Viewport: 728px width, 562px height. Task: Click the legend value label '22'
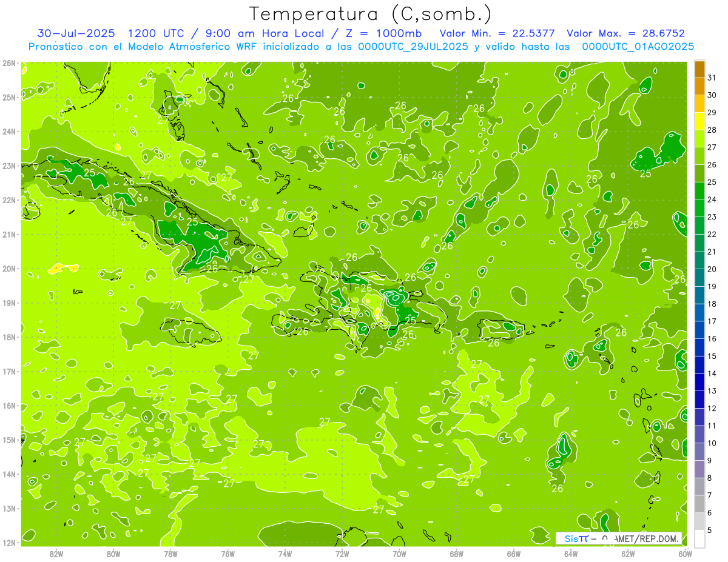point(712,234)
